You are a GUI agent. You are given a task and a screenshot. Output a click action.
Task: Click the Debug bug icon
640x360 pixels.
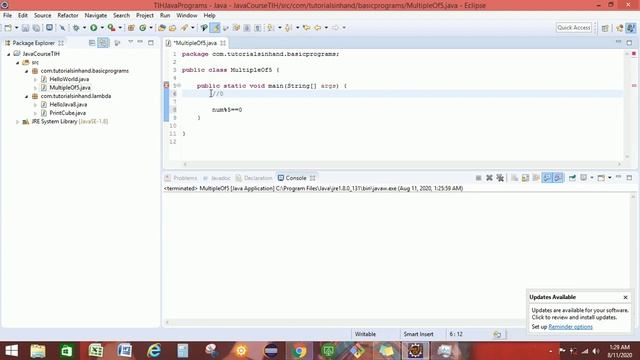click(x=76, y=28)
